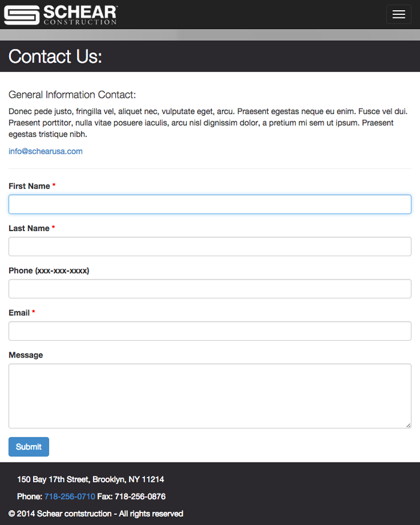
Task: Click the Contact Us page heading
Action: tap(55, 56)
